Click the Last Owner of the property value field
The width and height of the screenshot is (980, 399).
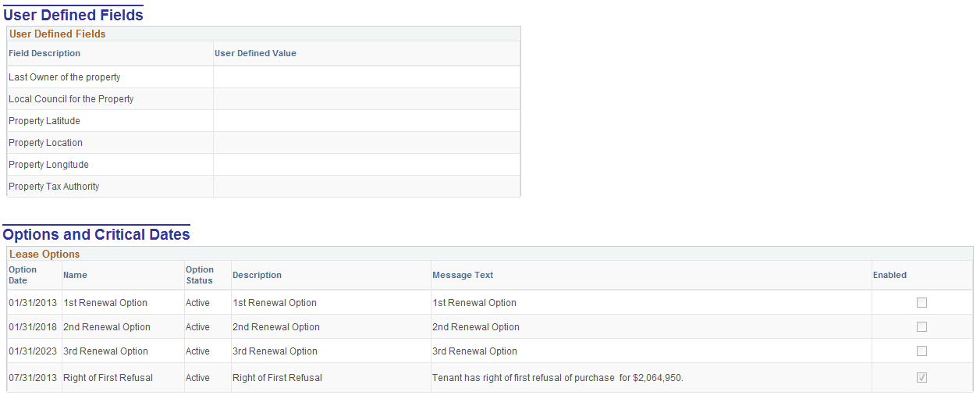367,77
